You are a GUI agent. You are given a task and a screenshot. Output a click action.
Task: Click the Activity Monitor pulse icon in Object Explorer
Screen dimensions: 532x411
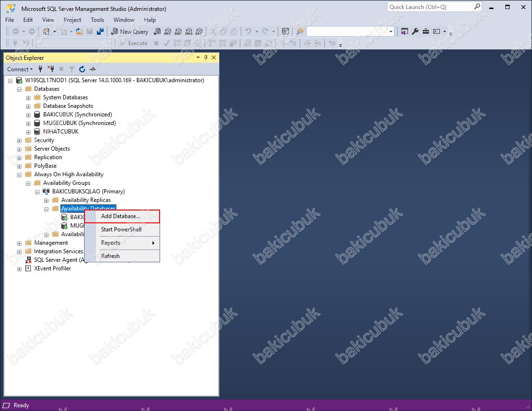click(x=93, y=69)
